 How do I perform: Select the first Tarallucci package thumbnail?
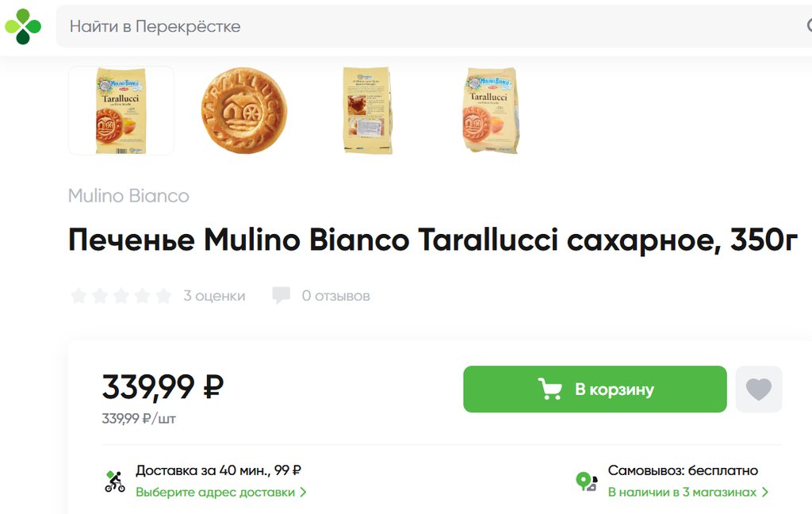pyautogui.click(x=121, y=110)
